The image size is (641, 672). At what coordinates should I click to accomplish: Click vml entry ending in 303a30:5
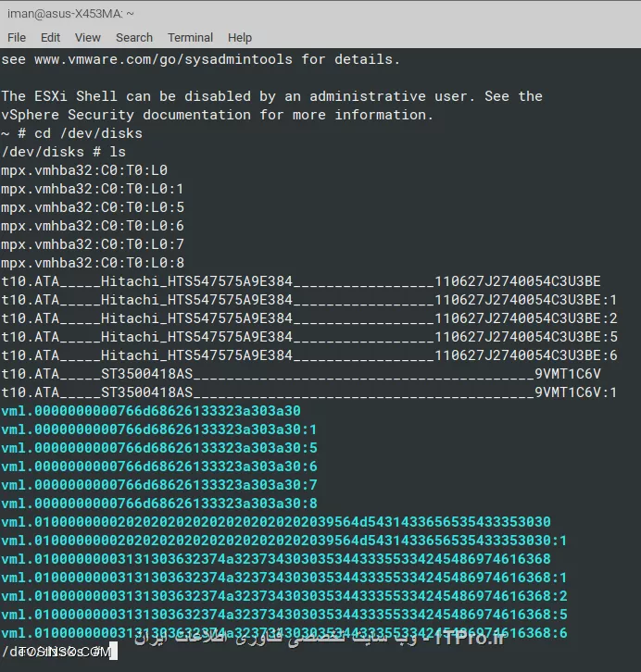pos(159,448)
